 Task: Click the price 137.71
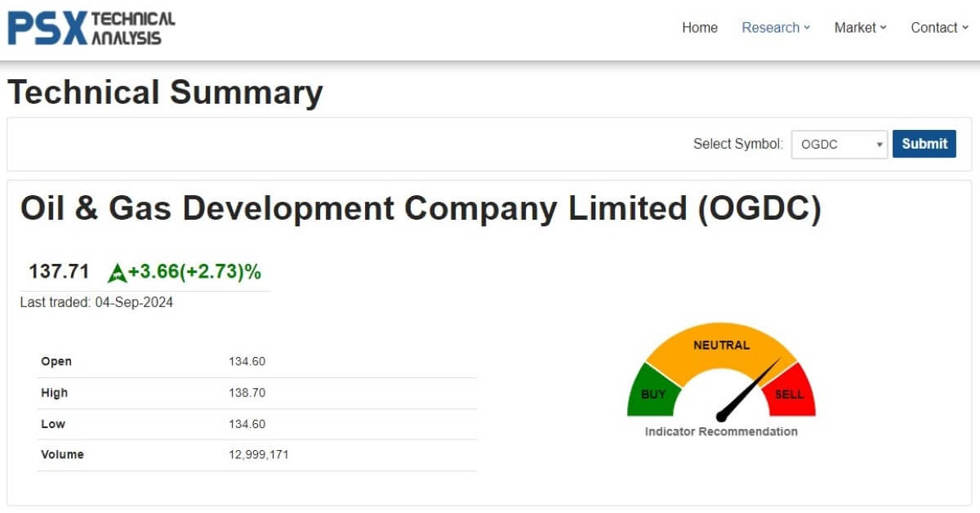(59, 271)
